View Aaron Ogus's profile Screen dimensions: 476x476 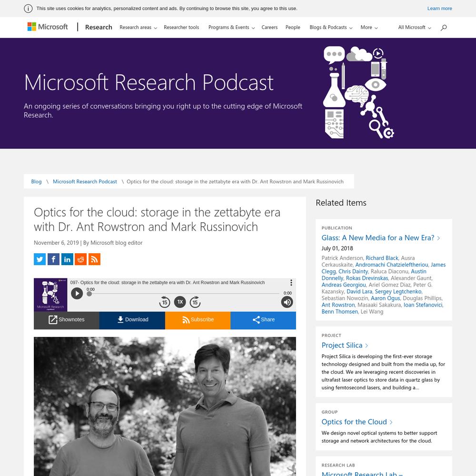tap(385, 298)
